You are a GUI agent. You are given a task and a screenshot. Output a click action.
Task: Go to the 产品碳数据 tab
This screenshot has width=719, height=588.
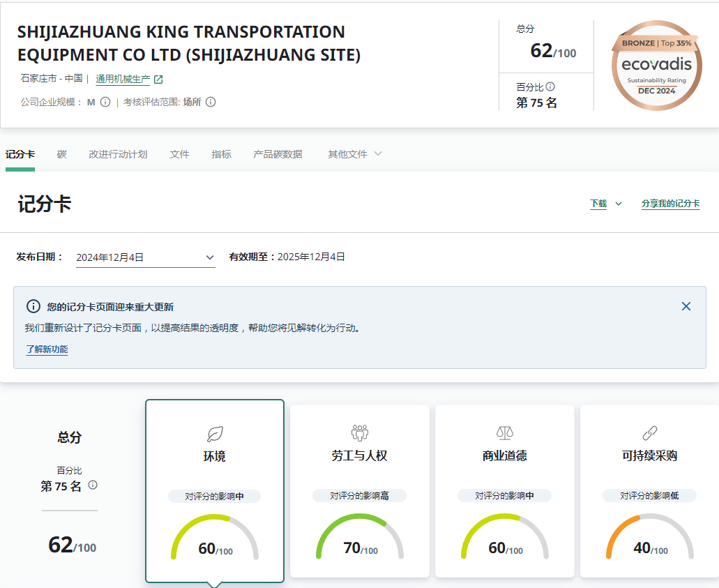point(278,154)
